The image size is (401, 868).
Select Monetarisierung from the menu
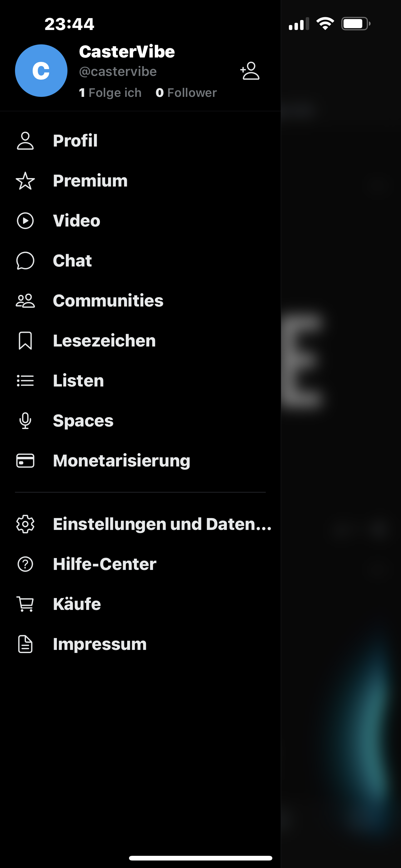pos(121,461)
